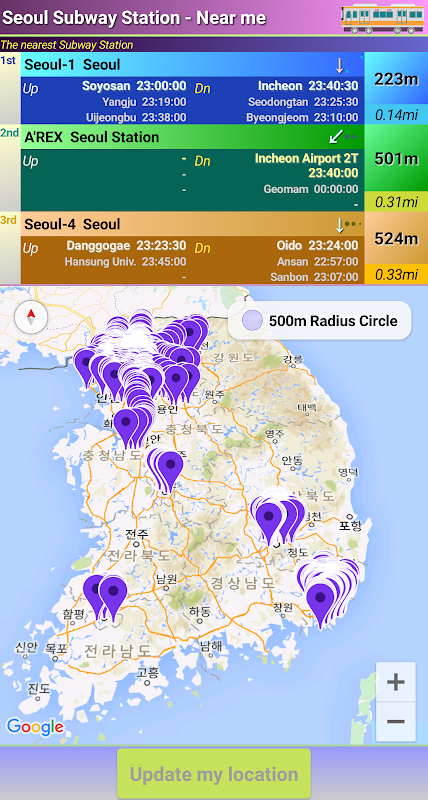The width and height of the screenshot is (428, 800).
Task: Select Incheon Airport 2T departure
Action: 307,166
